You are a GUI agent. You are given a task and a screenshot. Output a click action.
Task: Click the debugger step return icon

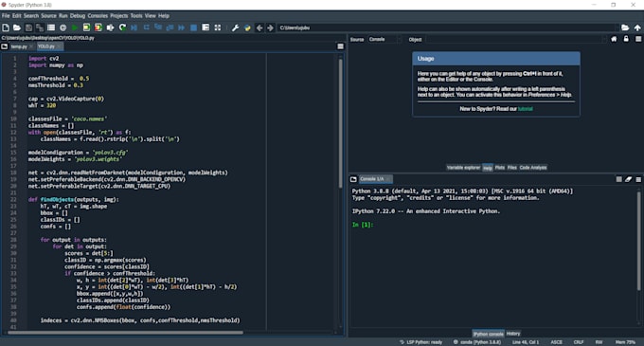point(170,27)
